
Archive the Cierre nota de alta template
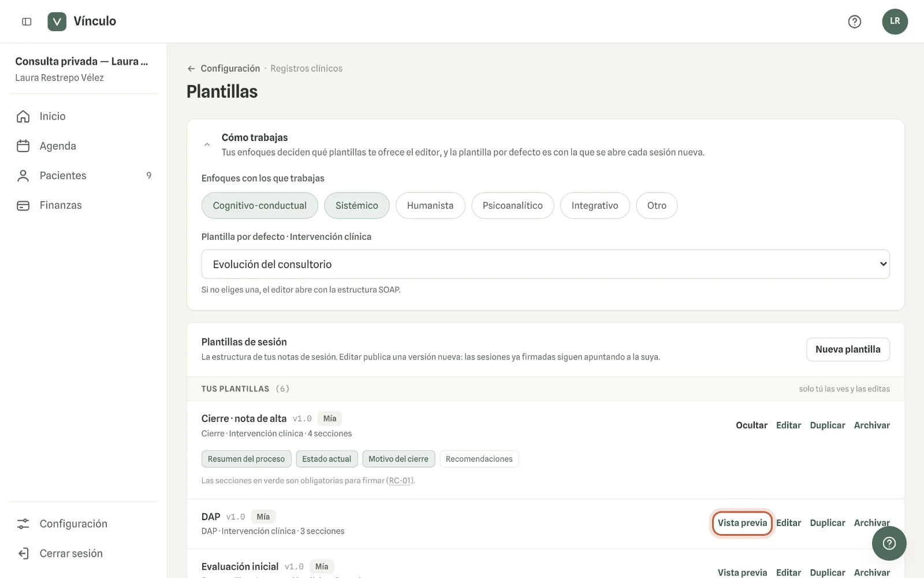[871, 425]
